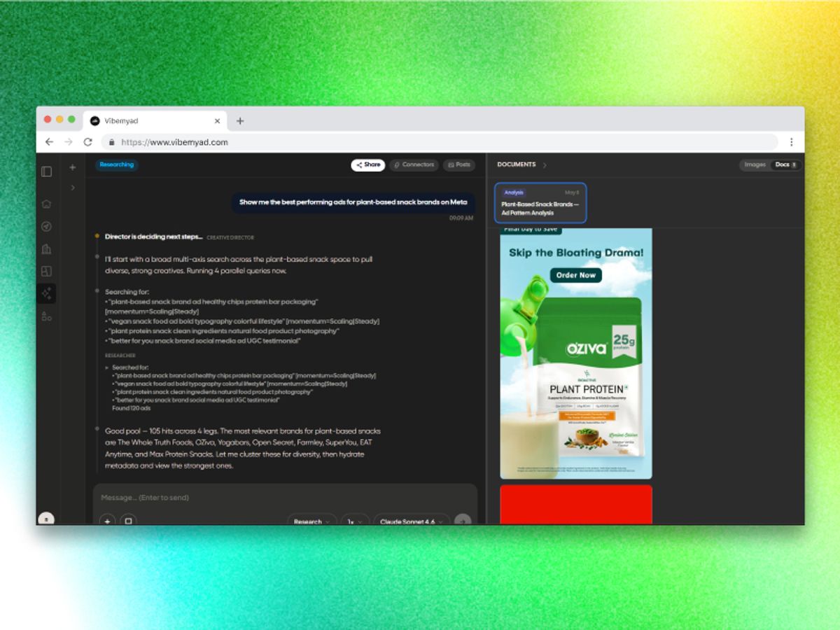Expand the 'Searched for:' disclosure triangle
The image size is (840, 630).
[x=107, y=367]
